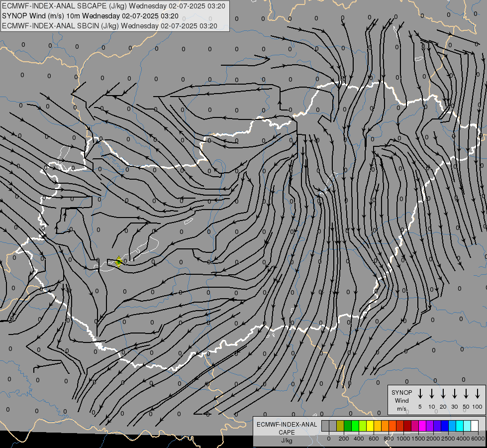Click the '400' CAPE scale tick label
The width and height of the screenshot is (487, 448).
coord(359,439)
